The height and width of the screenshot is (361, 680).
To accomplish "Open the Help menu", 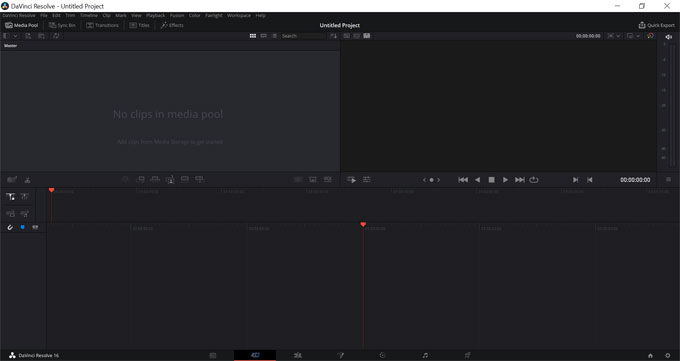I will tap(260, 15).
